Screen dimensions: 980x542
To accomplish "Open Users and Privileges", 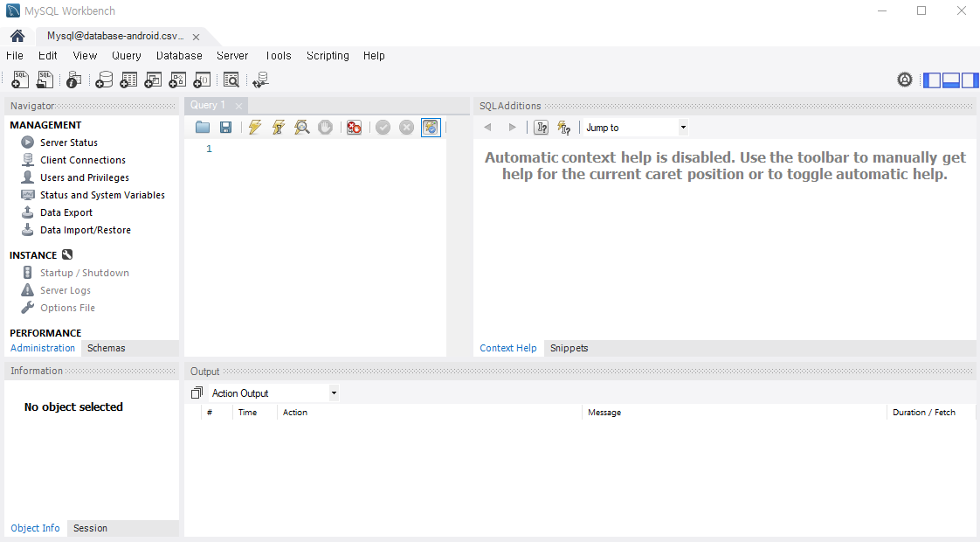I will point(85,177).
